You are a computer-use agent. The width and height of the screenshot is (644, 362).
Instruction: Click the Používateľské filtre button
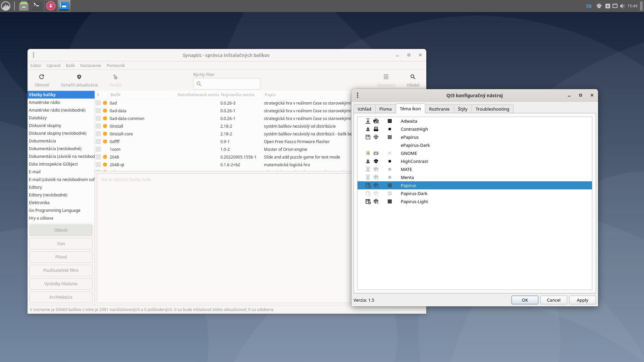coord(61,270)
